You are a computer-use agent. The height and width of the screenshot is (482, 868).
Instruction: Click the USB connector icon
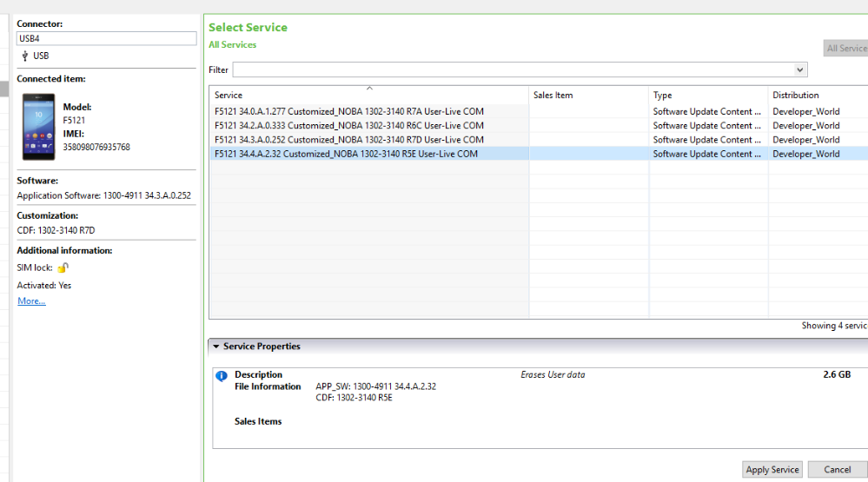coord(25,56)
